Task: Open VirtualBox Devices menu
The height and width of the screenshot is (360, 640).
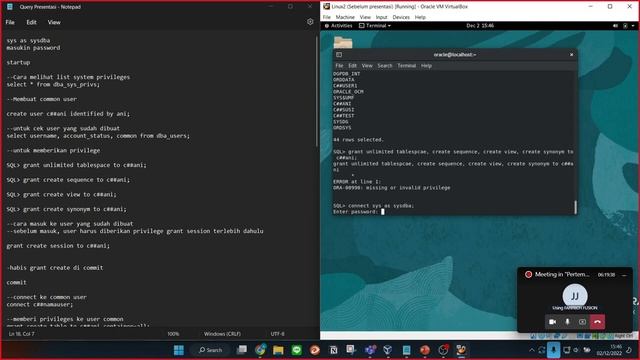Action: (401, 17)
